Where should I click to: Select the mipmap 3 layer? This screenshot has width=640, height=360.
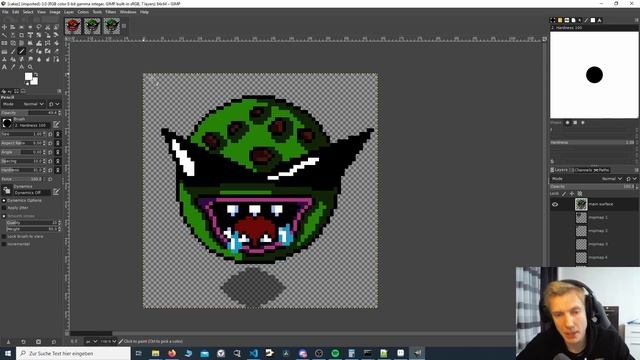click(594, 244)
